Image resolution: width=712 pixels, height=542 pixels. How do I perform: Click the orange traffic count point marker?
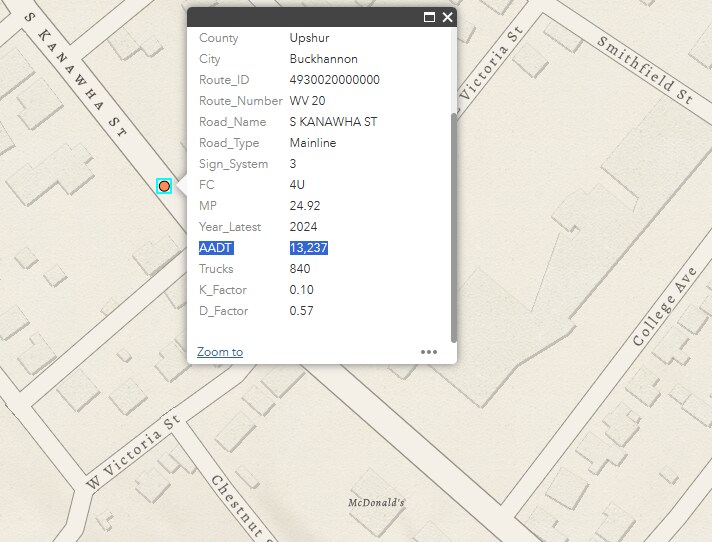164,186
